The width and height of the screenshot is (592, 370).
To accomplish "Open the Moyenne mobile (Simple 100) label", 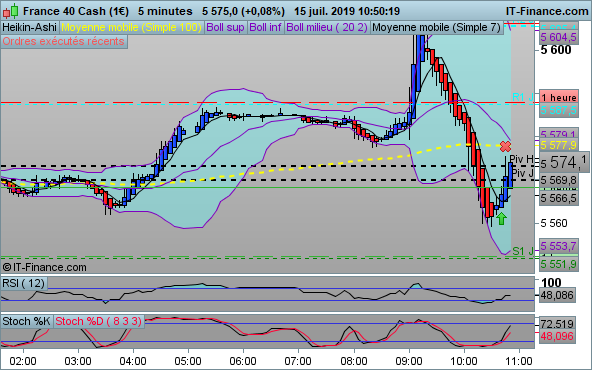I will tap(131, 28).
